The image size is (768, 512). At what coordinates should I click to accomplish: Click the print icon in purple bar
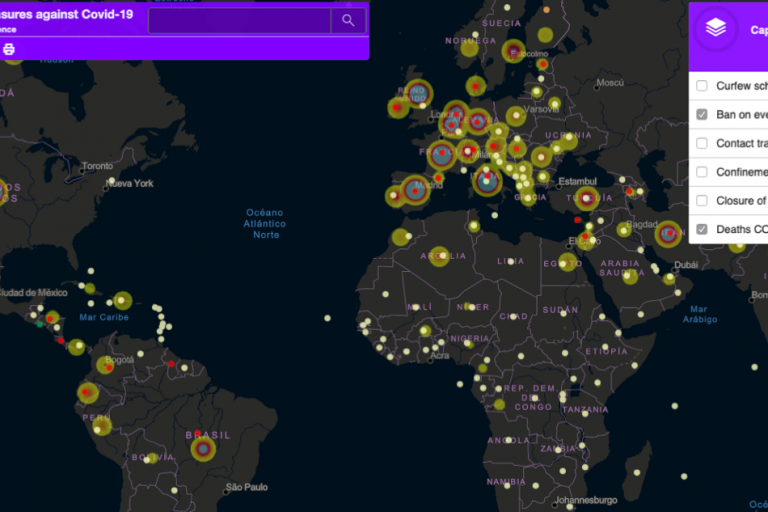coord(9,48)
